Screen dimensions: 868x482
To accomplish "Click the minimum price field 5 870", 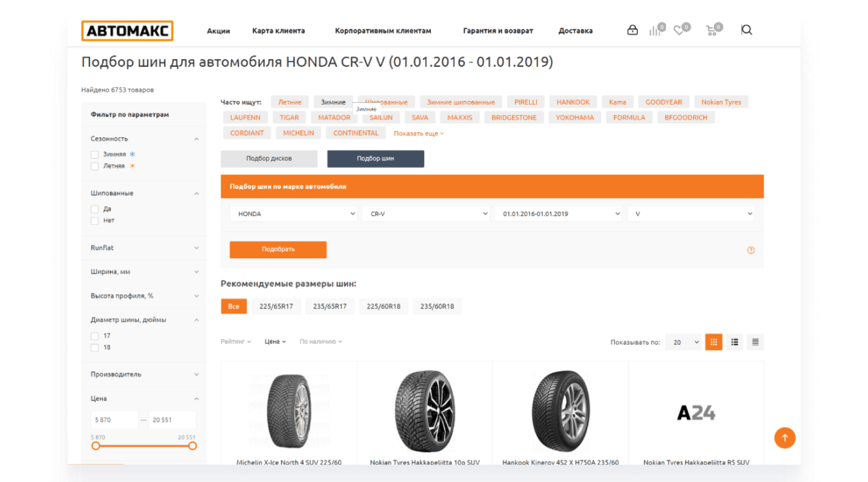I will tap(115, 420).
